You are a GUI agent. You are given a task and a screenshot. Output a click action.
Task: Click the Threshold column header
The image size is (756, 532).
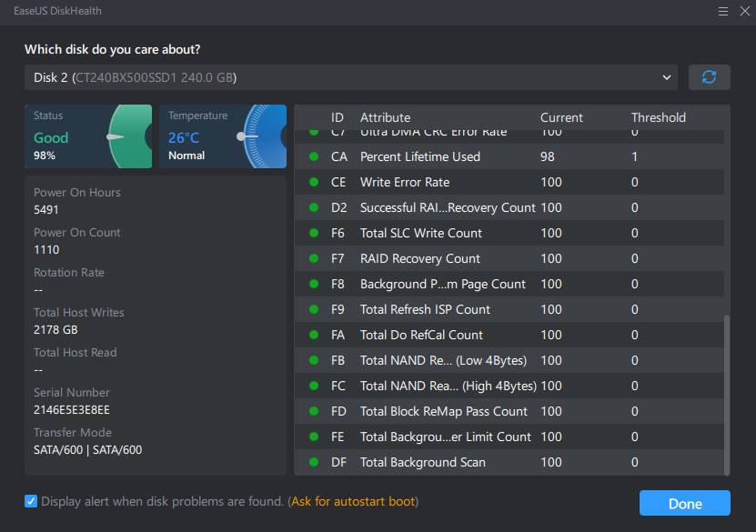point(658,117)
